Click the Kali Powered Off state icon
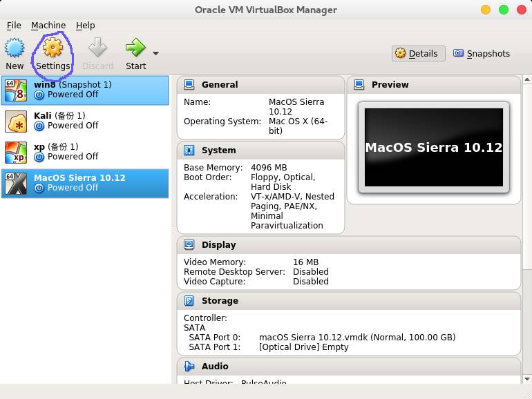 click(39, 126)
